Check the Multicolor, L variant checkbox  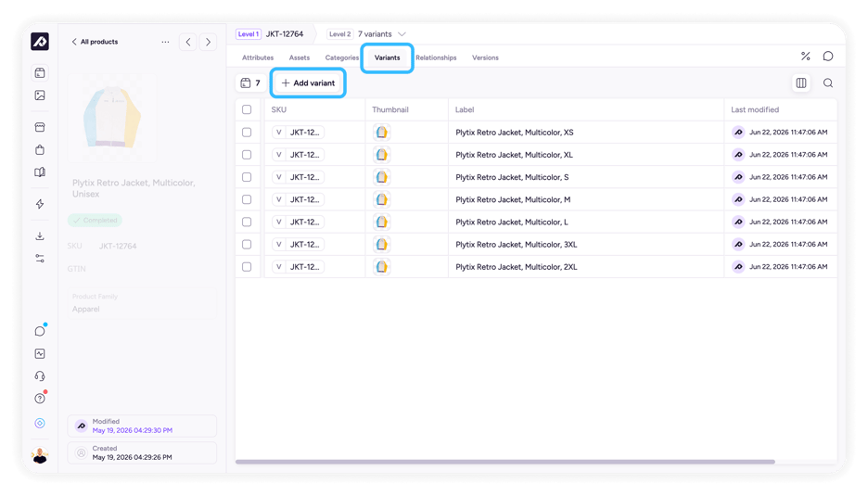click(247, 222)
